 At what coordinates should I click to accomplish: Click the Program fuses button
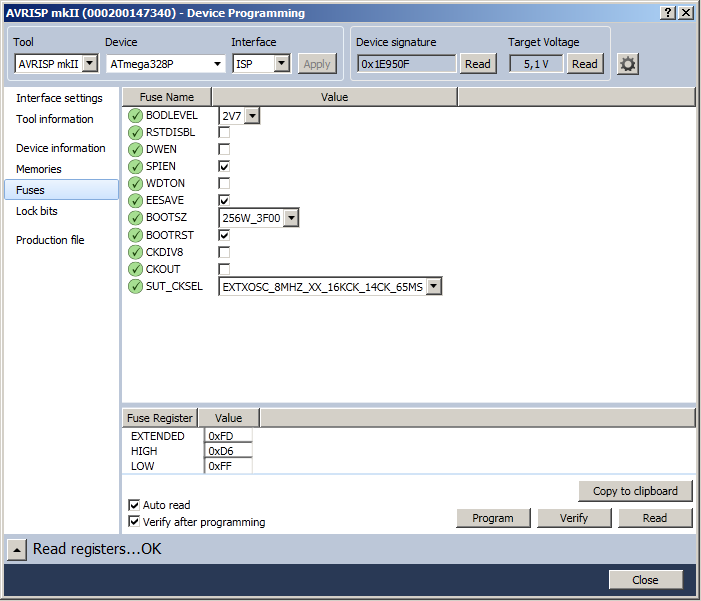(x=493, y=518)
